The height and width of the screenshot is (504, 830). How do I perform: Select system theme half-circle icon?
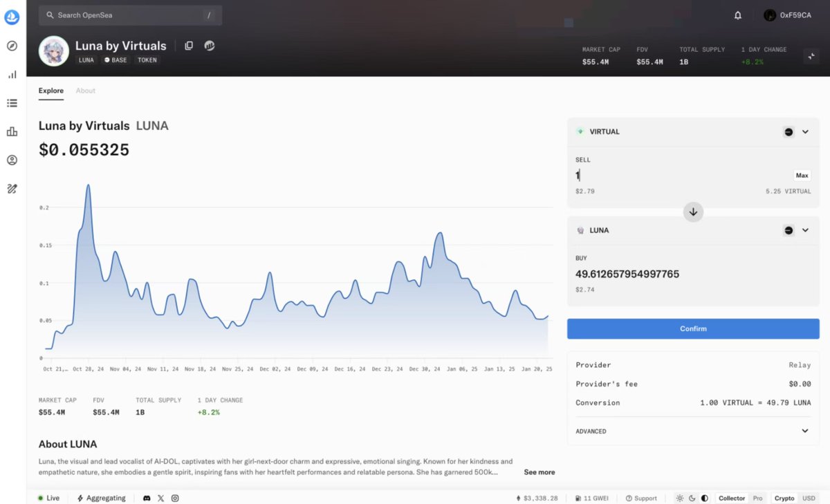(x=705, y=498)
